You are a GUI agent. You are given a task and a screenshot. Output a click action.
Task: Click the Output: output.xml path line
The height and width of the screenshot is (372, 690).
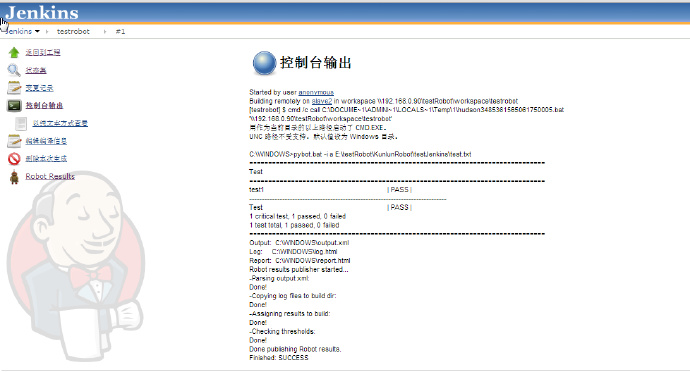pos(299,243)
